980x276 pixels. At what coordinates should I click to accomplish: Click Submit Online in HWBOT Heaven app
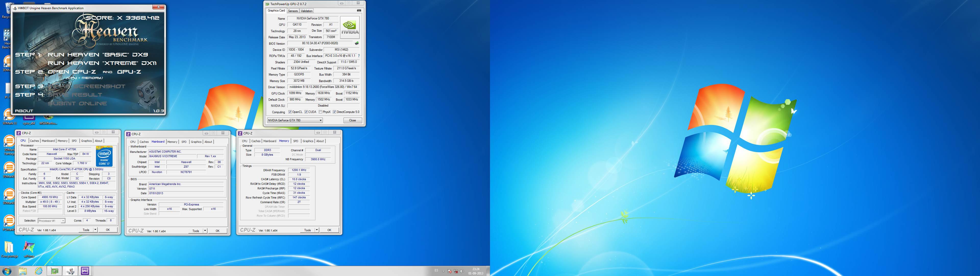77,103
